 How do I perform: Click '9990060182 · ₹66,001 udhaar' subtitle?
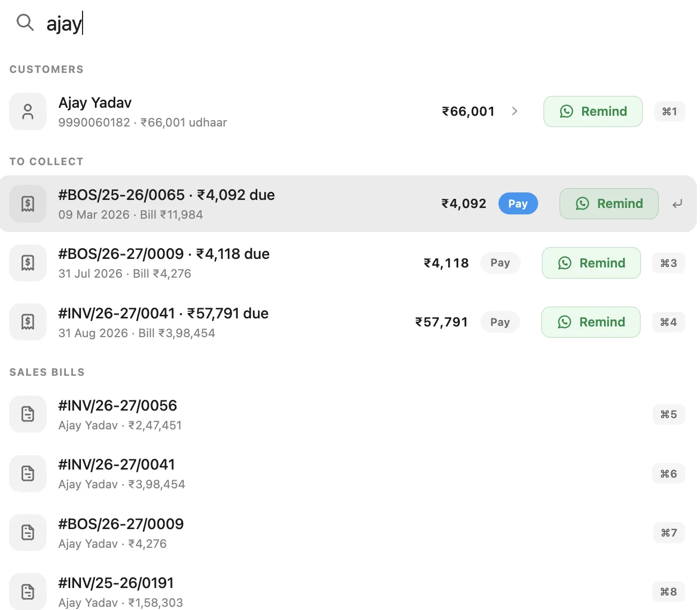click(143, 123)
